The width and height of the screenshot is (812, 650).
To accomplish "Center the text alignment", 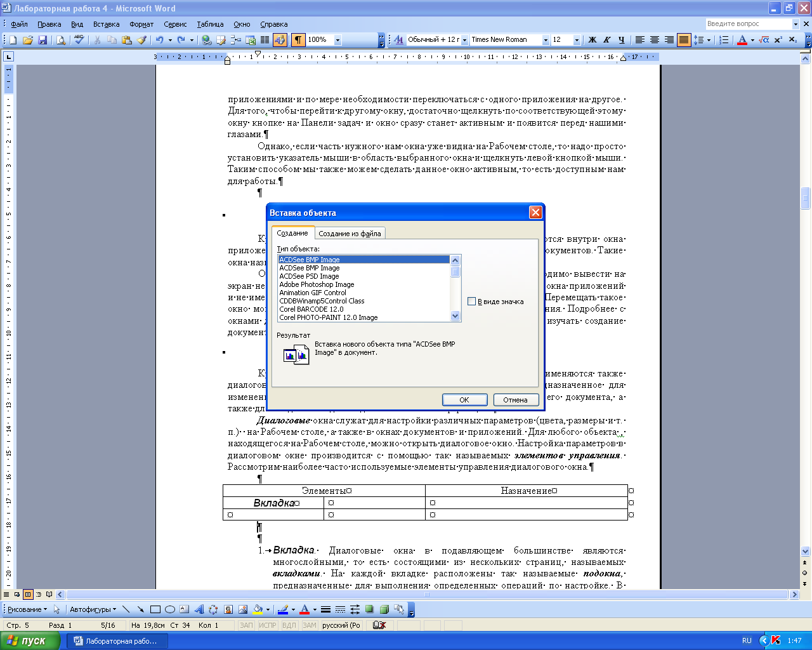I will (655, 40).
